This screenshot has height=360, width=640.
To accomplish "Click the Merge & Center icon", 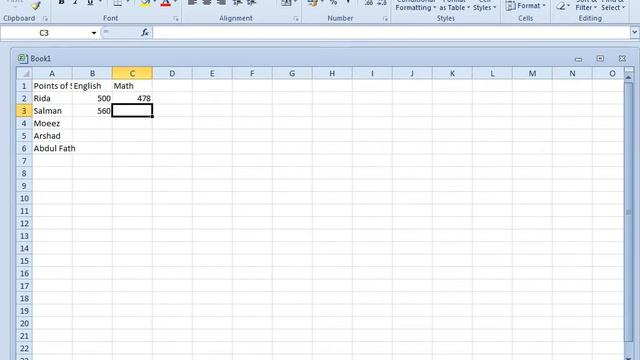I will pyautogui.click(x=286, y=3).
